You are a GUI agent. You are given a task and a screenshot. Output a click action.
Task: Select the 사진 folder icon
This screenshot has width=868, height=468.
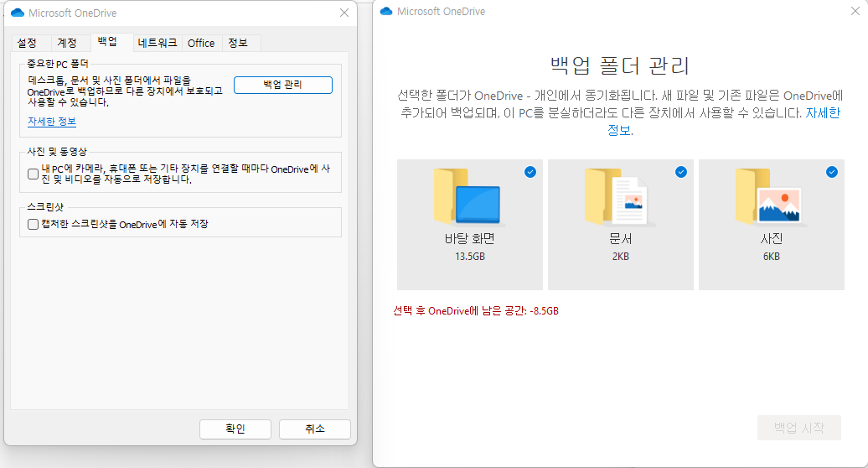(770, 198)
